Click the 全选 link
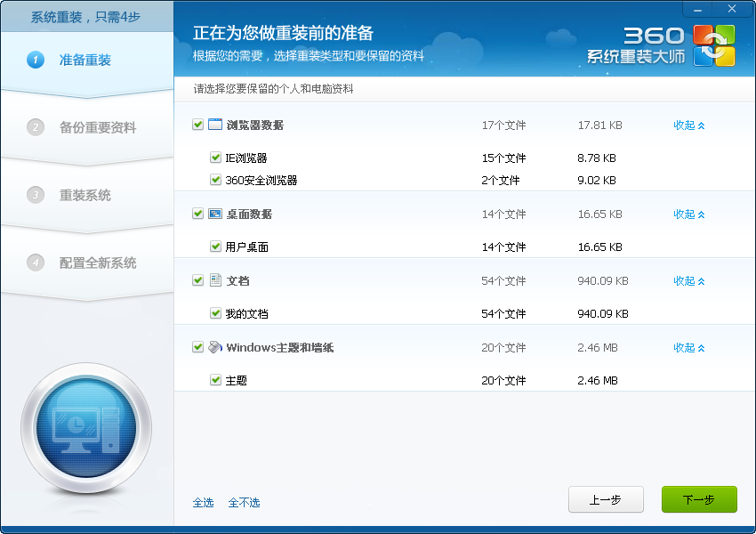 [203, 503]
